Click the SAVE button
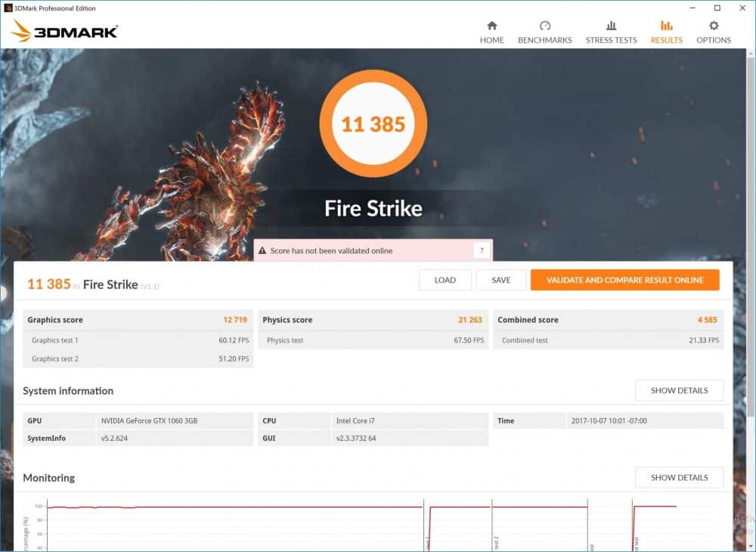This screenshot has height=552, width=756. coord(501,280)
